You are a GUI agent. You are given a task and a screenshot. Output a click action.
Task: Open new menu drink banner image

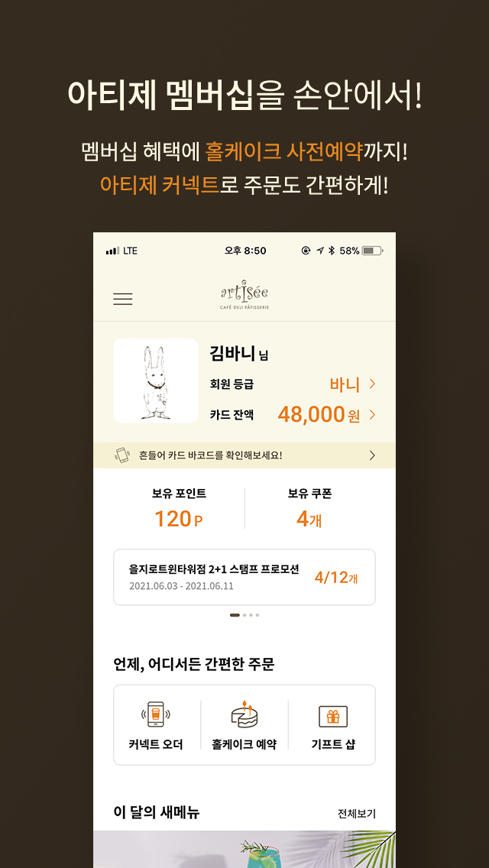point(244,849)
